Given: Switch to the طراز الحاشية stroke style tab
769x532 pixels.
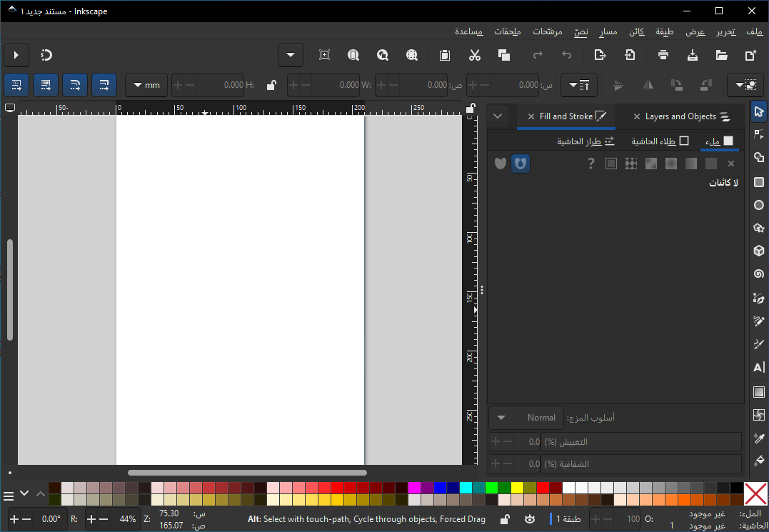Looking at the screenshot, I should tap(585, 141).
